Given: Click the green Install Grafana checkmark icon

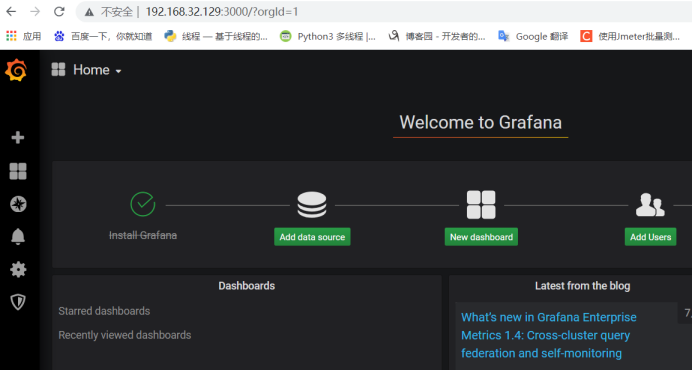Looking at the screenshot, I should [x=143, y=204].
